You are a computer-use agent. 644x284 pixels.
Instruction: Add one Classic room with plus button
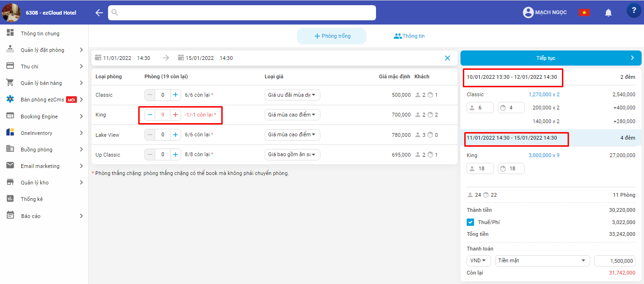coord(176,95)
